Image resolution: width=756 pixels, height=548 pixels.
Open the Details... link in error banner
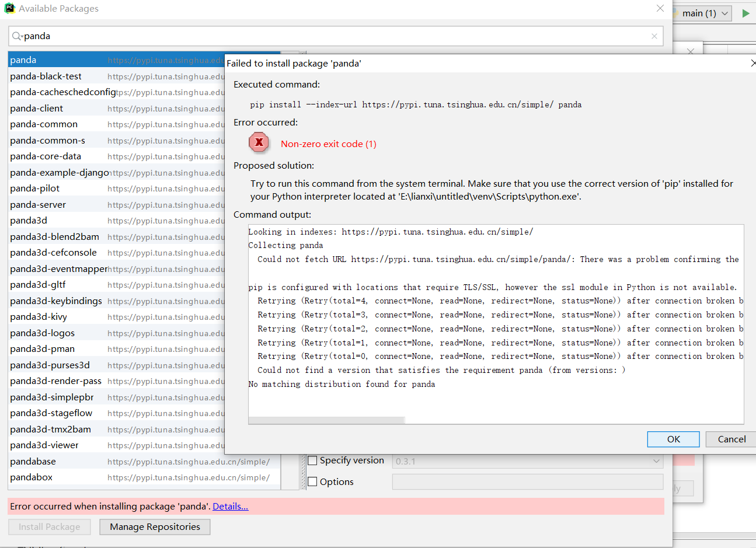230,507
